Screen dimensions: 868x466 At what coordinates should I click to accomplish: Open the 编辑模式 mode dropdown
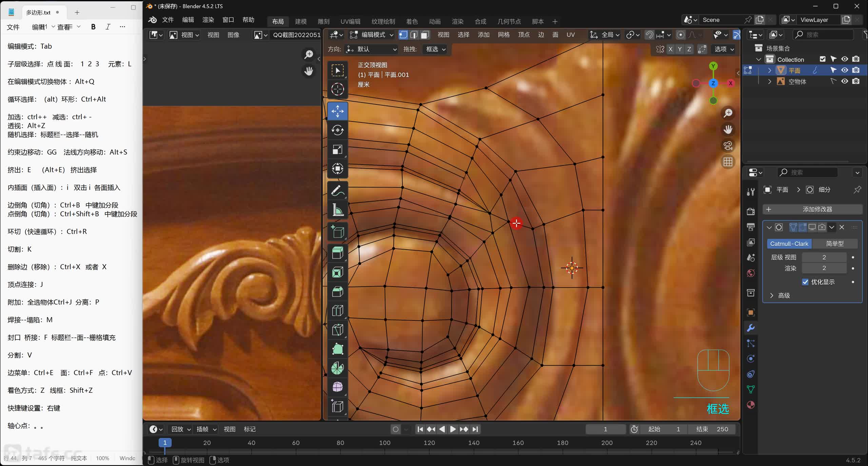(x=373, y=35)
